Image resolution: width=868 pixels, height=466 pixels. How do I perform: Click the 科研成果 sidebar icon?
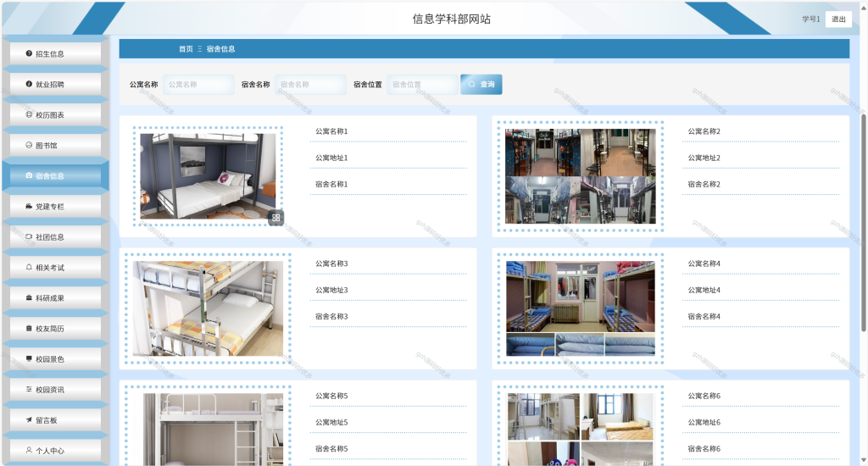pyautogui.click(x=29, y=297)
